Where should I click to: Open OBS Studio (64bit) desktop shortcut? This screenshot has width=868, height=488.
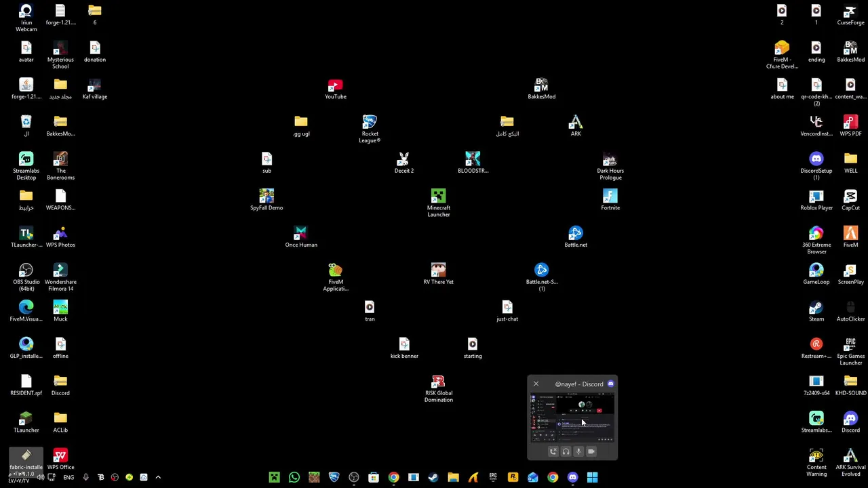26,277
